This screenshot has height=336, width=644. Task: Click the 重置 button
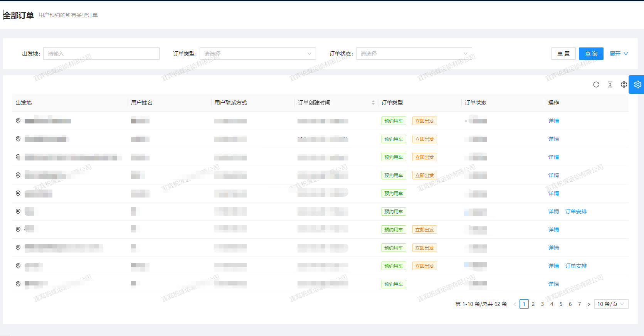[563, 54]
